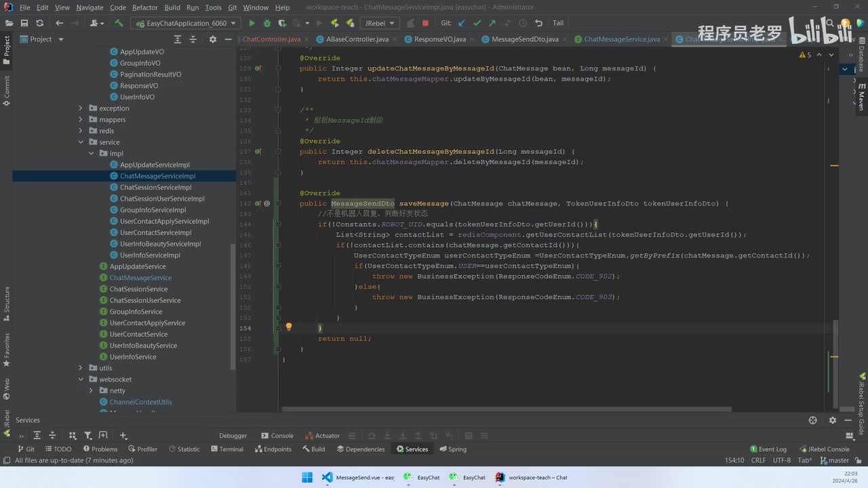Open the Refactor menu
This screenshot has height=488, width=868.
point(144,7)
